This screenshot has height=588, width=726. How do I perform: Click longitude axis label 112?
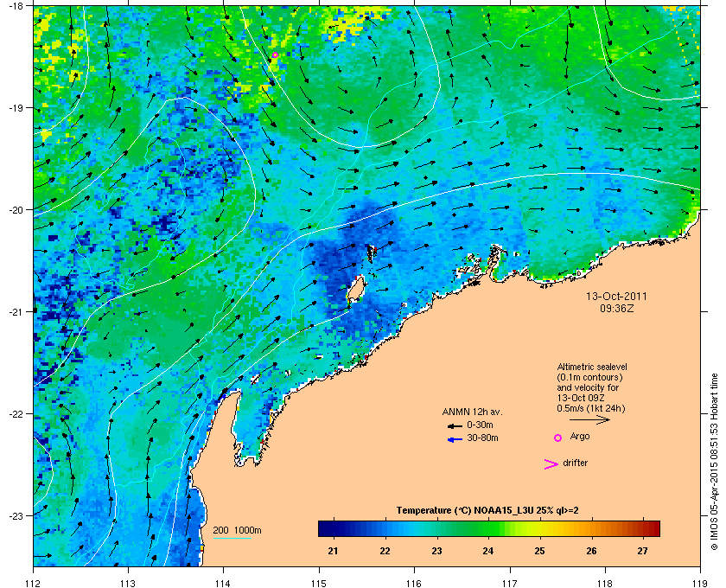click(x=34, y=583)
